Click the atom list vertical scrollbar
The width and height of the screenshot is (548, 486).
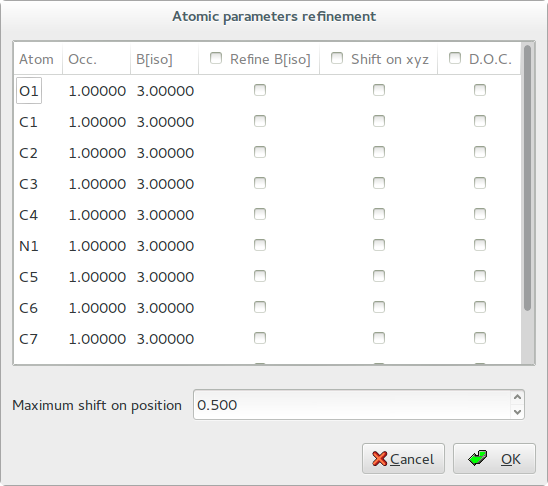(528, 178)
